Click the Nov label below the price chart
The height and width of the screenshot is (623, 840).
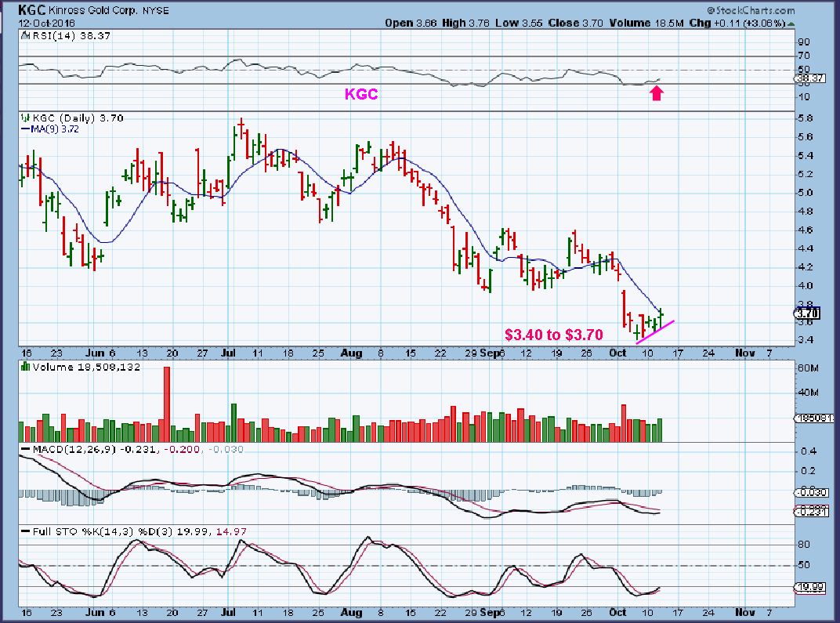745,353
